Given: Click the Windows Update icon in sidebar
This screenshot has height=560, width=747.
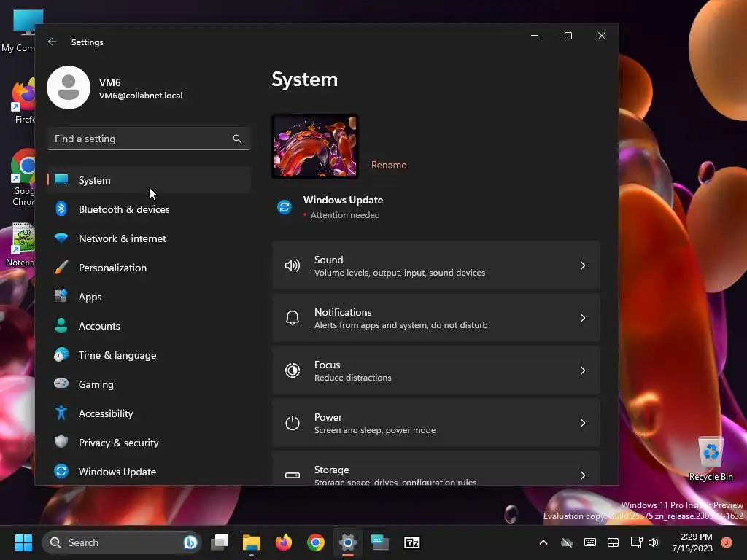Looking at the screenshot, I should tap(61, 471).
